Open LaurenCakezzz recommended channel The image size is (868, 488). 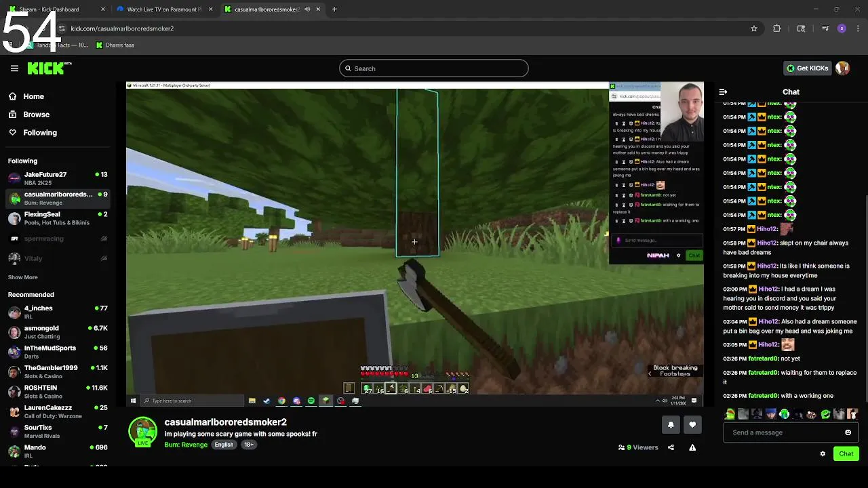(58, 411)
